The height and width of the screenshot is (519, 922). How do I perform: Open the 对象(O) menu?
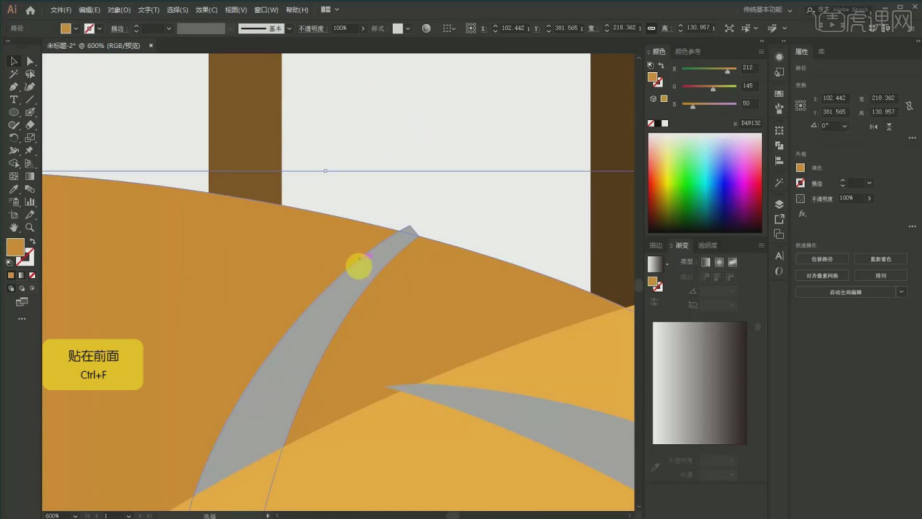119,10
